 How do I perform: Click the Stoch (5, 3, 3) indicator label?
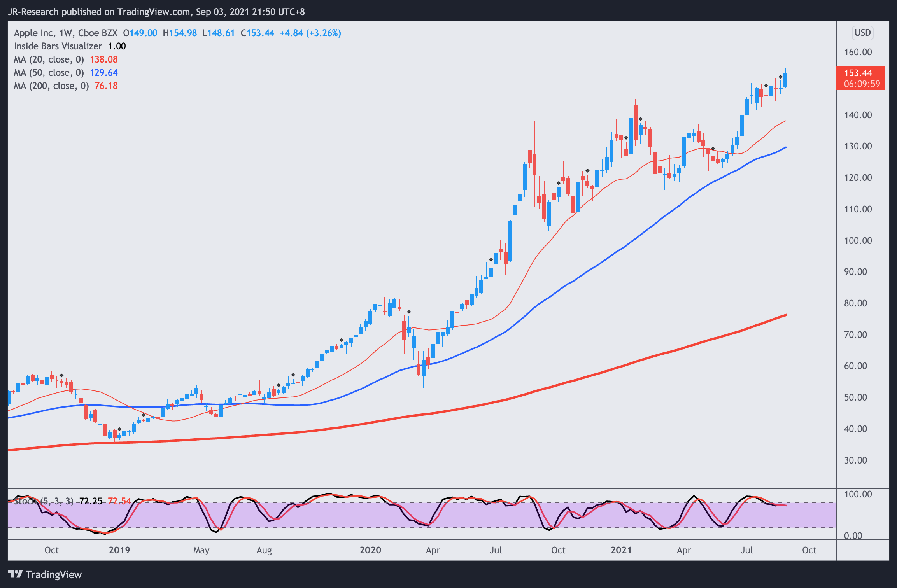pos(44,501)
